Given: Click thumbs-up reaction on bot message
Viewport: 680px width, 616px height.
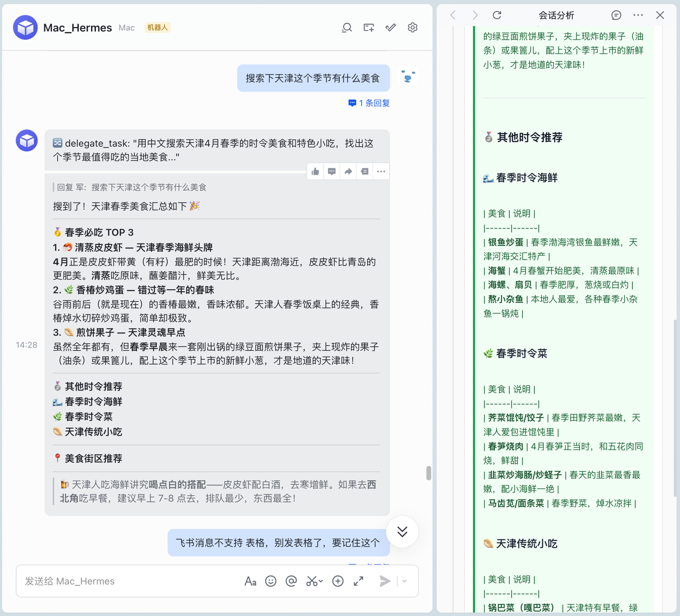Looking at the screenshot, I should point(315,172).
